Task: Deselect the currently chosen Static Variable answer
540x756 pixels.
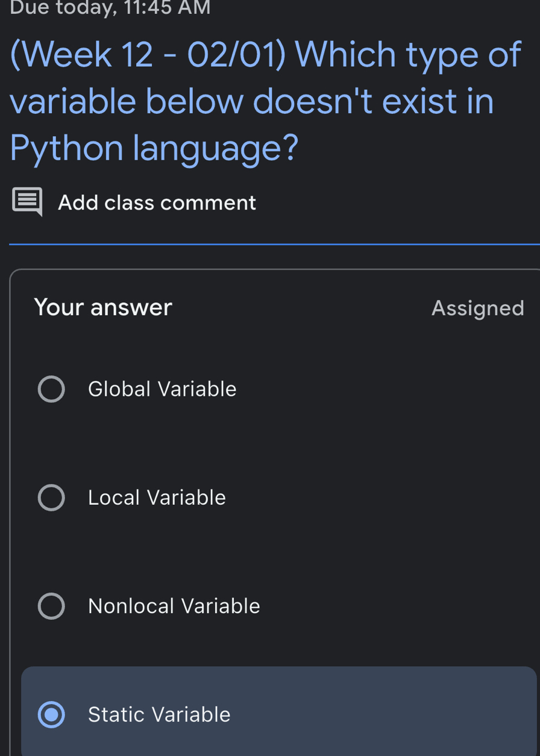Action: [x=52, y=714]
